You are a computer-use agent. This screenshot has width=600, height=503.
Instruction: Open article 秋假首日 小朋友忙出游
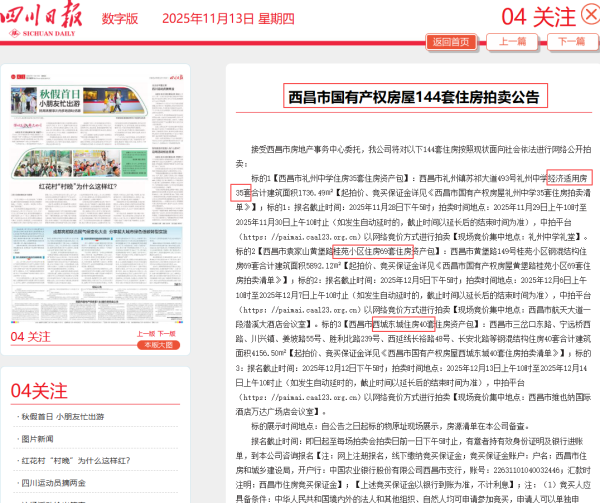coord(62,416)
